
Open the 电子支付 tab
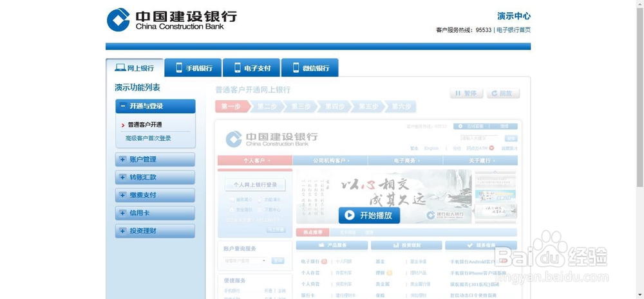[x=251, y=68]
